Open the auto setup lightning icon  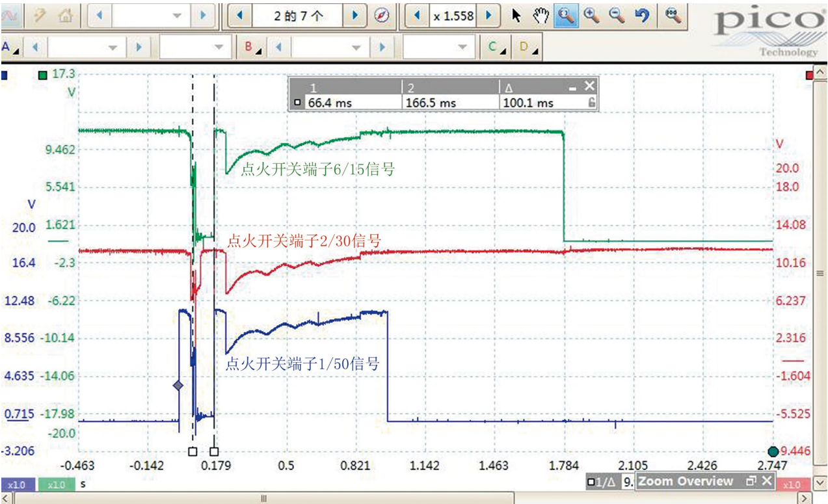[39, 16]
